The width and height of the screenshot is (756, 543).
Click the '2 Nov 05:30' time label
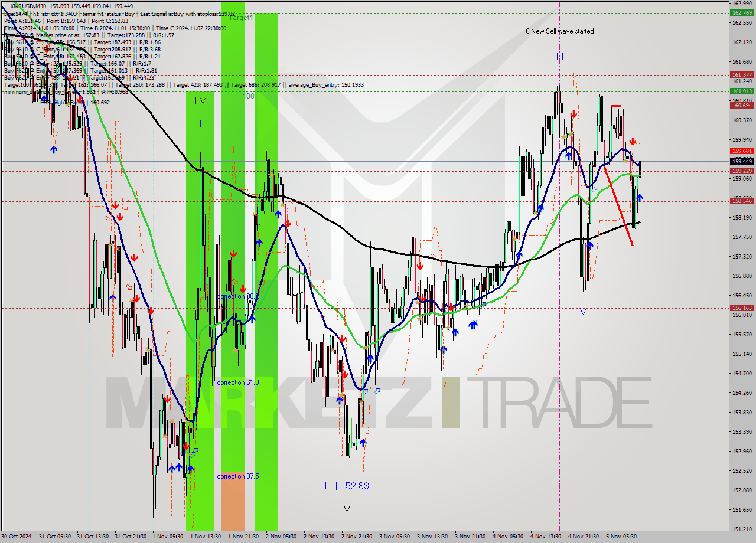[282, 537]
